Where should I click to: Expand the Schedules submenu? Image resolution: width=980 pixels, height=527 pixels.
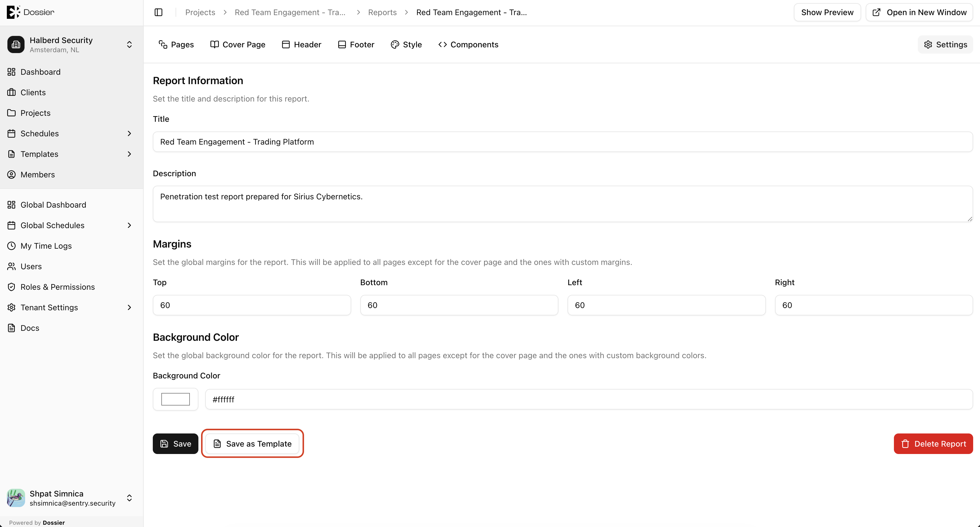[x=129, y=133]
